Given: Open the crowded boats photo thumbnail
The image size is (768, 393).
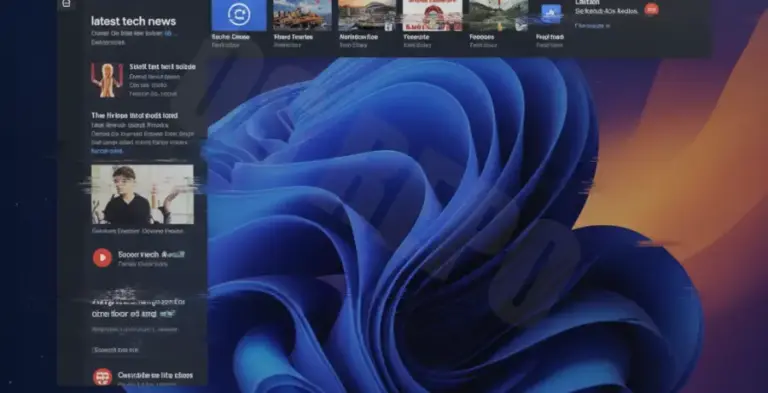Looking at the screenshot, I should 302,15.
